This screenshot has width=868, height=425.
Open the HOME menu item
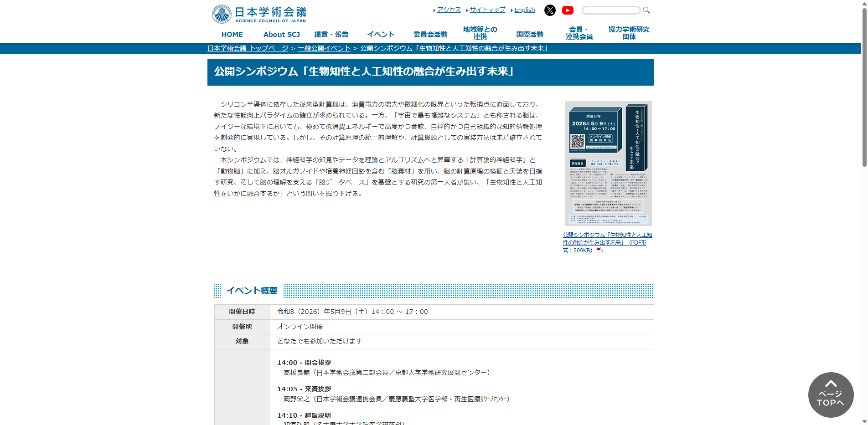click(x=232, y=34)
